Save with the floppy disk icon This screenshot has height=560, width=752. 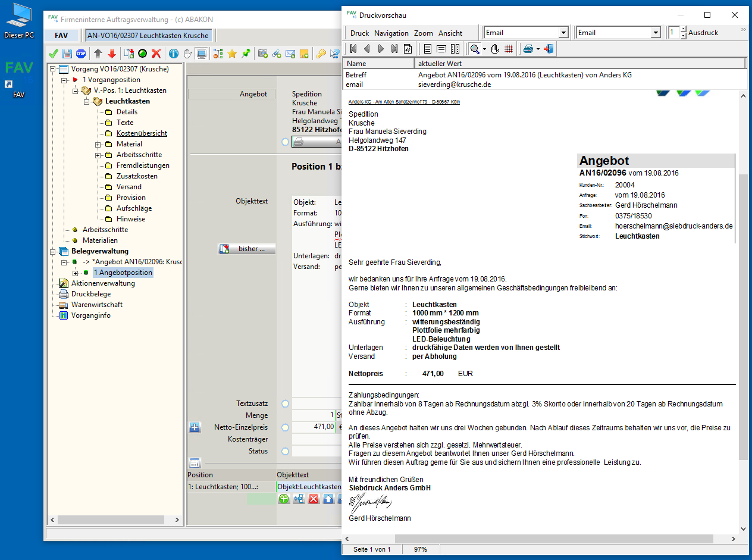pos(67,54)
